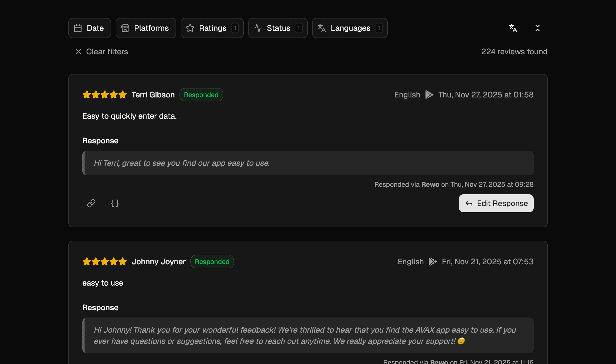Open the Languages filter dropdown
The image size is (616, 364).
point(350,28)
